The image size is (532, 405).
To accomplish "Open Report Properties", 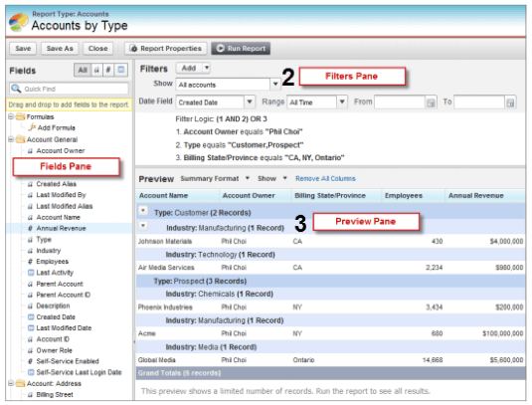I will tap(166, 48).
